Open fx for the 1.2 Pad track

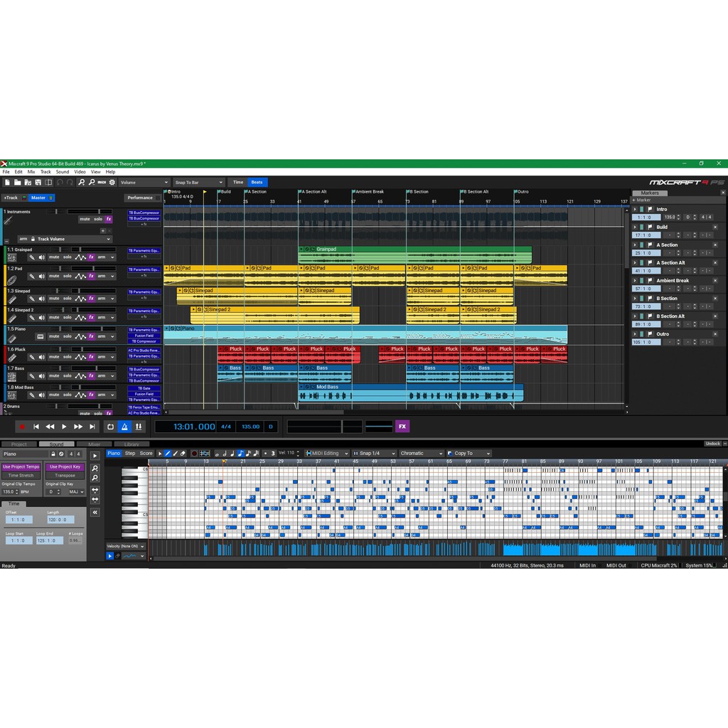[x=91, y=277]
